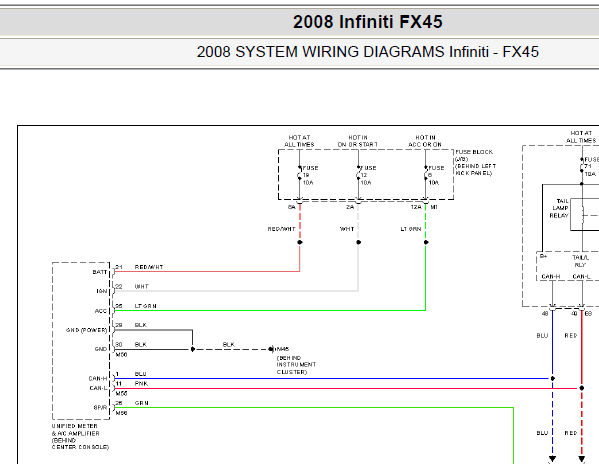Click connector pin label '48'
The height and width of the screenshot is (464, 599).
coord(545,314)
